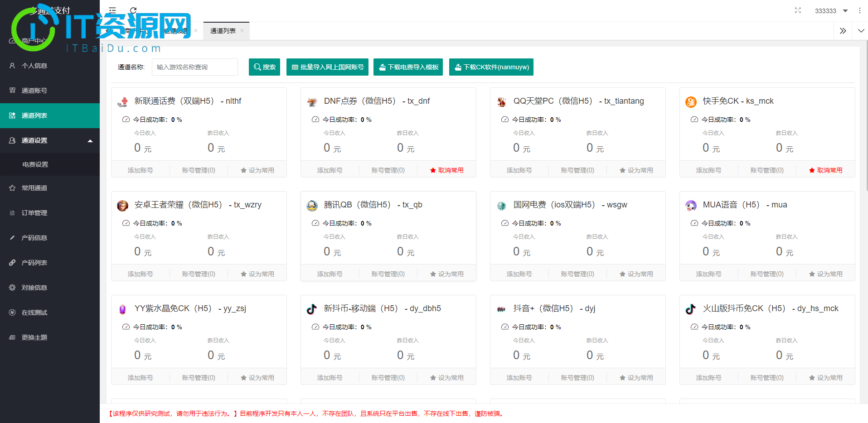Unfavorite 快手免CK via 取消常用
The height and width of the screenshot is (423, 868).
point(825,170)
